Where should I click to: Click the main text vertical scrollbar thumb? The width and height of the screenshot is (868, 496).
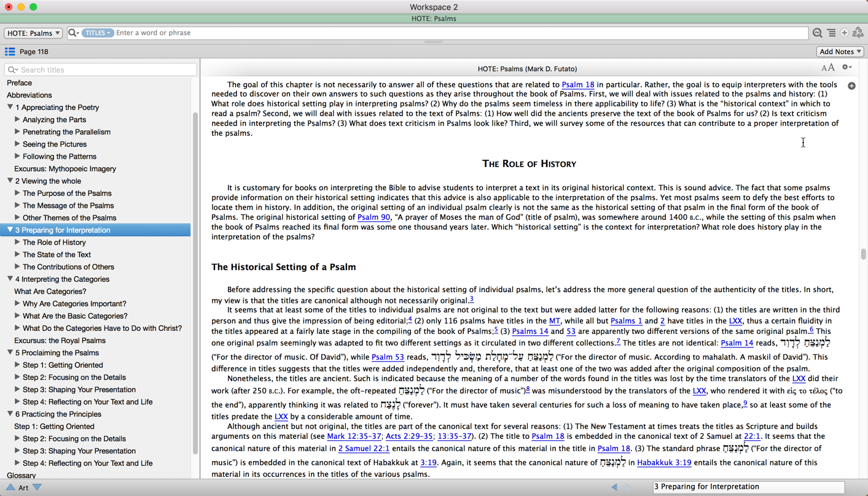click(x=863, y=254)
